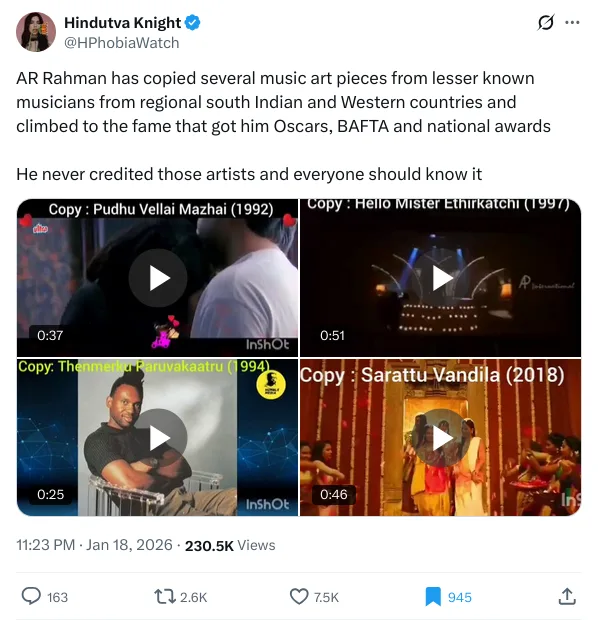
Task: Click the 11:23 PM Jan 18 timestamp
Action: [x=95, y=545]
